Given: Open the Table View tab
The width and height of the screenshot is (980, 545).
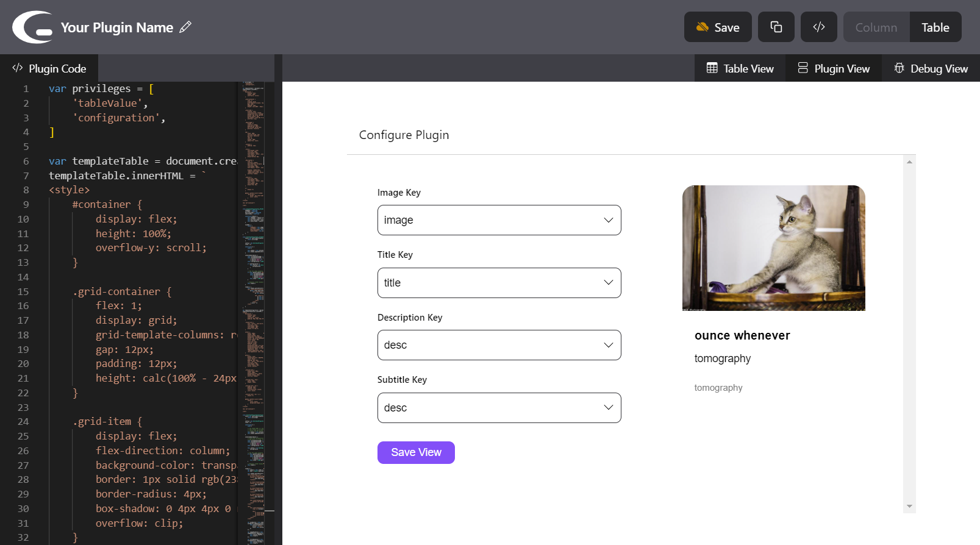Looking at the screenshot, I should 740,68.
